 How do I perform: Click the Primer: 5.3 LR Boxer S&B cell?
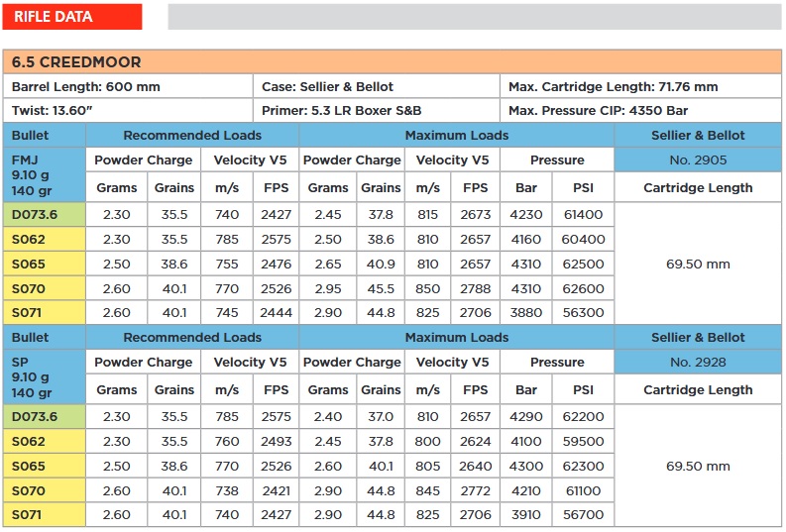tap(377, 111)
